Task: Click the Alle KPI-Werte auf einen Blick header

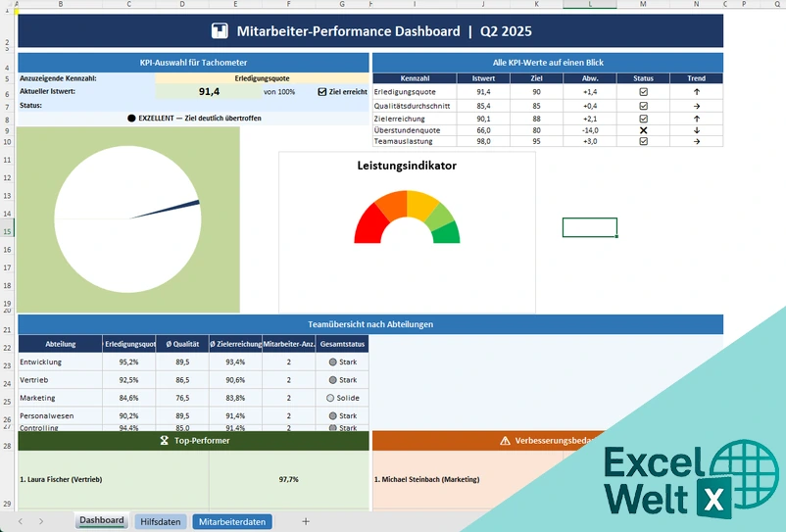Action: pos(548,63)
